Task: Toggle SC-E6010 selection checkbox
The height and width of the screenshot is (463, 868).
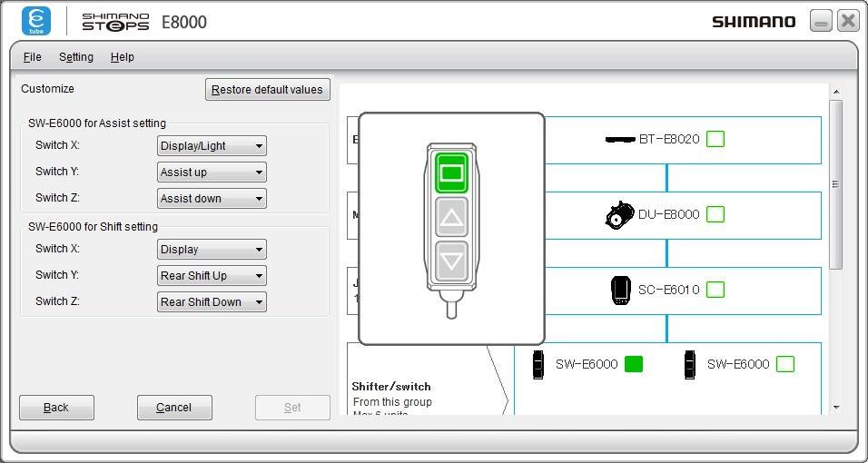Action: 715,290
